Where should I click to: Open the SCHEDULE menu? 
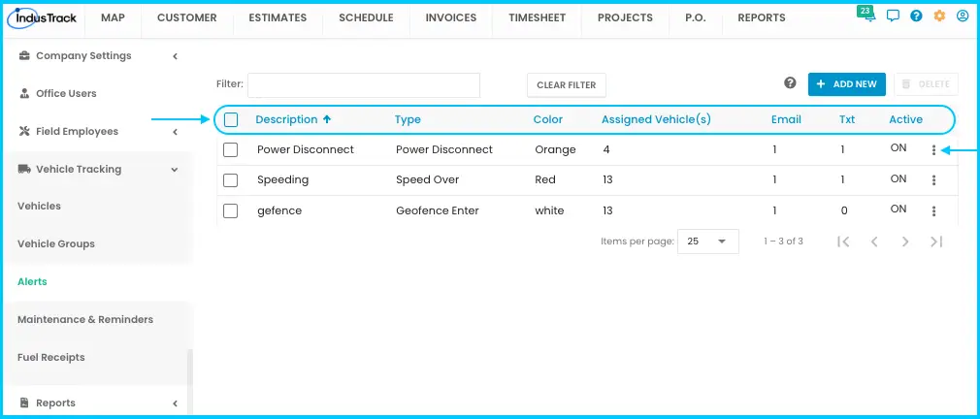click(x=366, y=18)
